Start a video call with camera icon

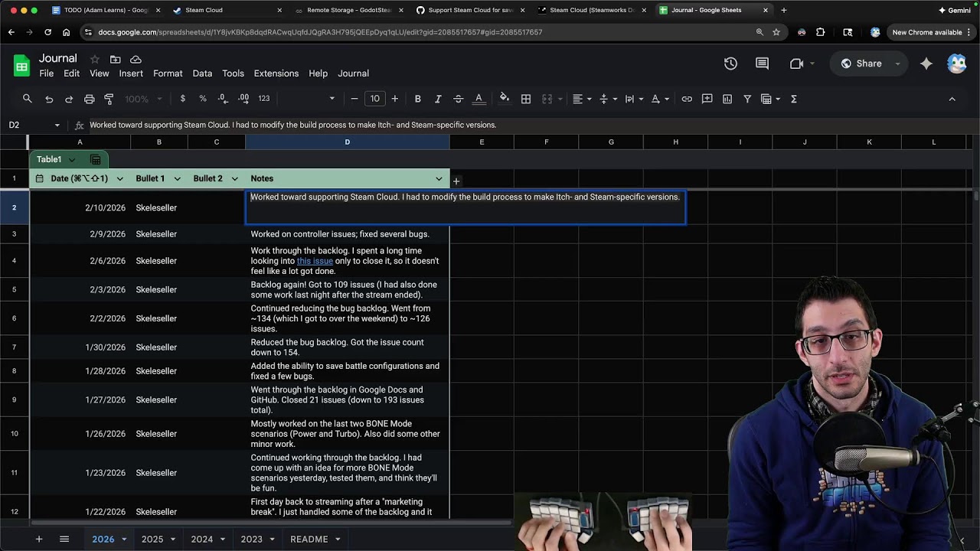[x=796, y=64]
